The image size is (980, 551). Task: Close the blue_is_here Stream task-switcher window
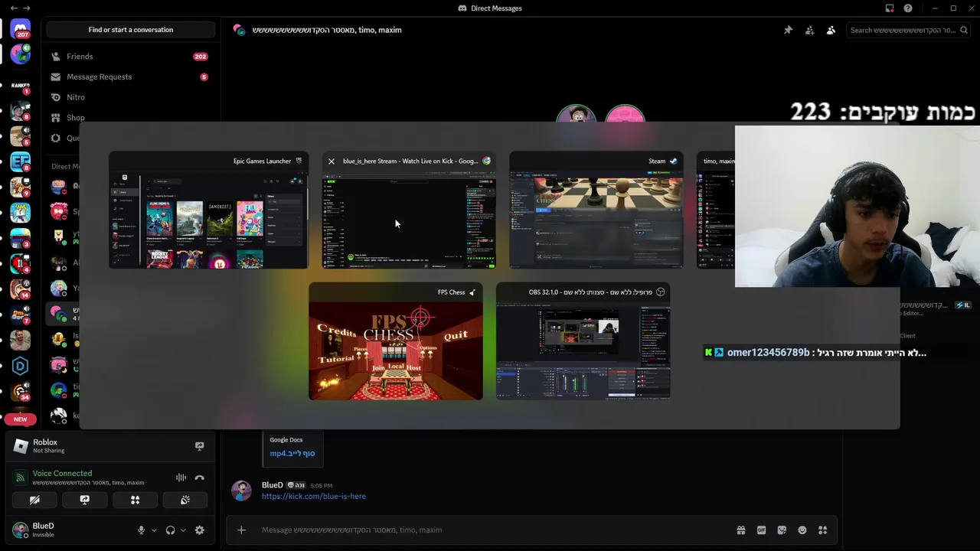[332, 161]
